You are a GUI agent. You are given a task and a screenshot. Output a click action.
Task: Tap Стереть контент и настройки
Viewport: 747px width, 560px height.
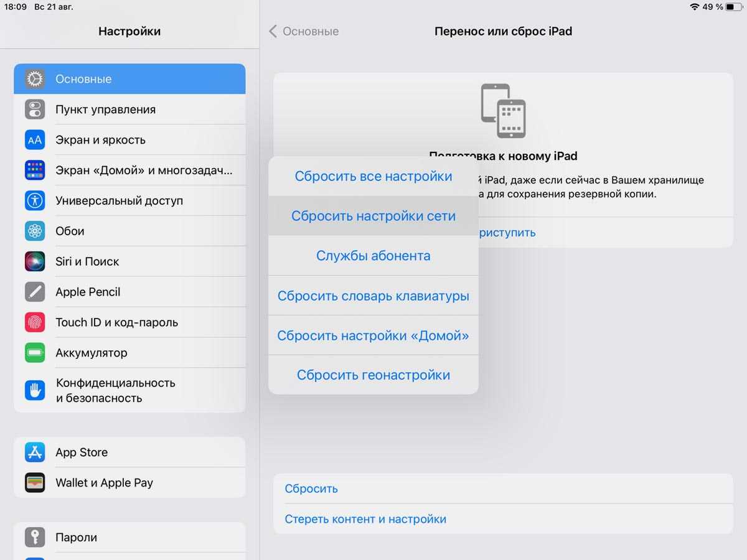pyautogui.click(x=365, y=519)
